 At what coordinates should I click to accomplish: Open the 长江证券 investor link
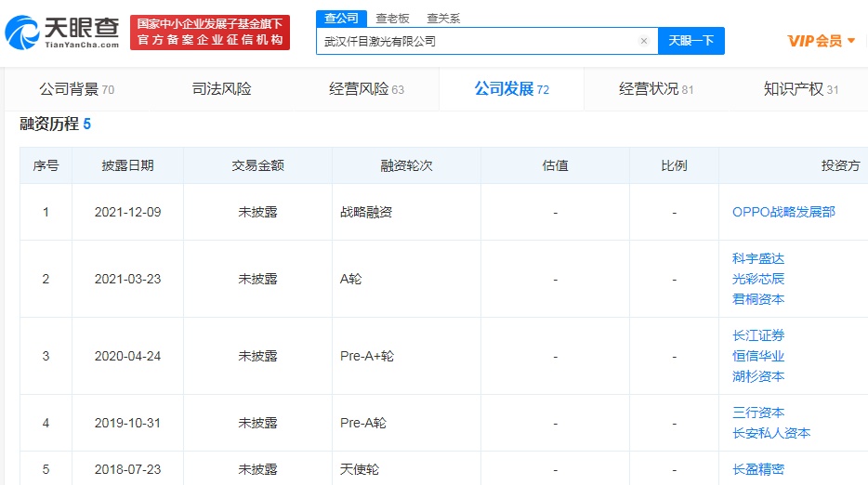pyautogui.click(x=758, y=335)
